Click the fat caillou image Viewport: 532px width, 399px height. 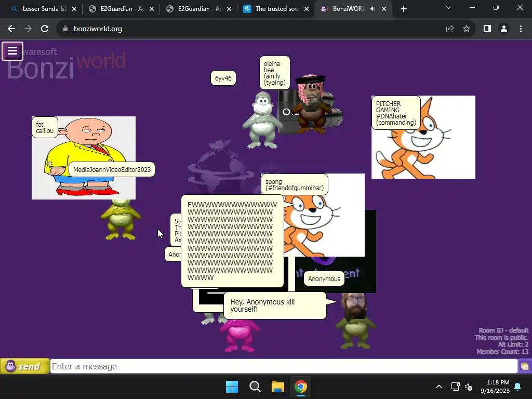point(84,158)
